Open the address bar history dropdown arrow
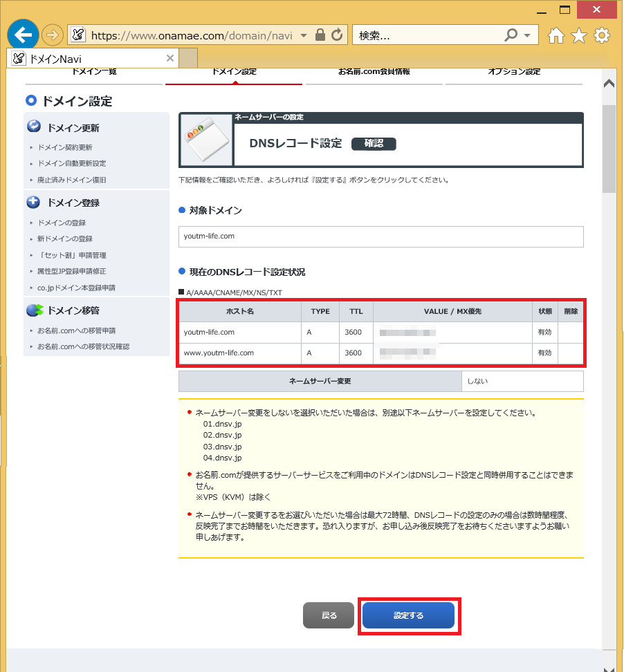 [x=304, y=35]
